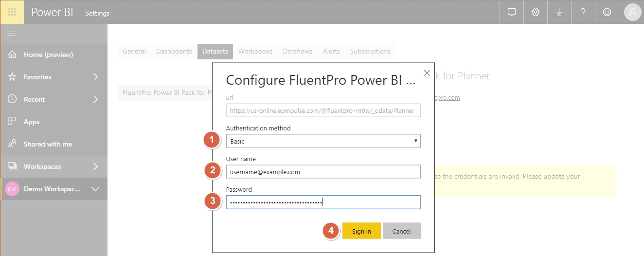Switch to the Datasets tab
This screenshot has height=256, width=644.
coord(215,51)
